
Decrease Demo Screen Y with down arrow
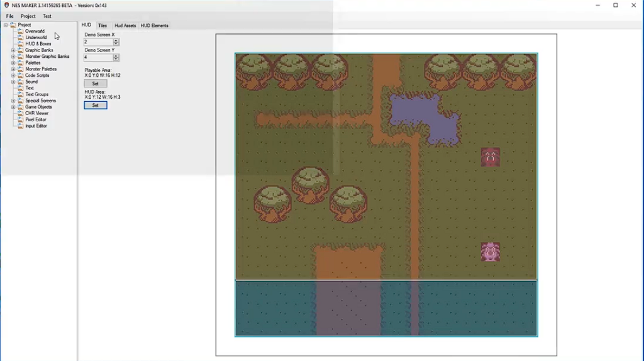tap(116, 59)
